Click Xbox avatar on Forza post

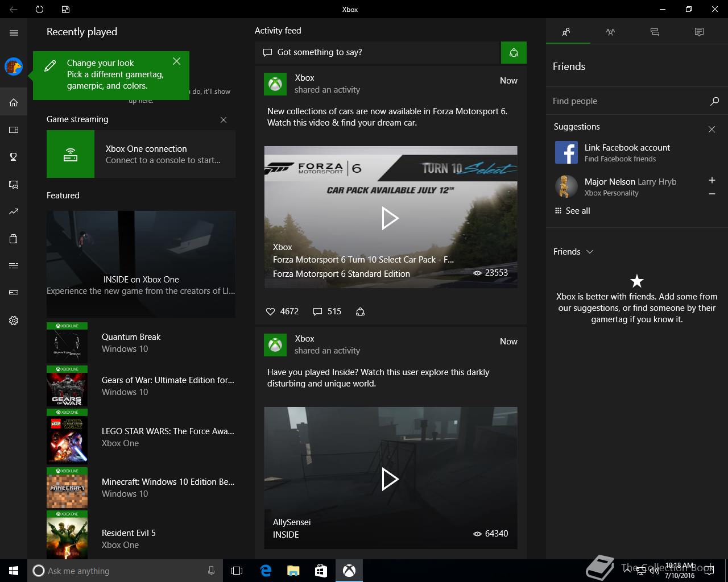pos(275,84)
